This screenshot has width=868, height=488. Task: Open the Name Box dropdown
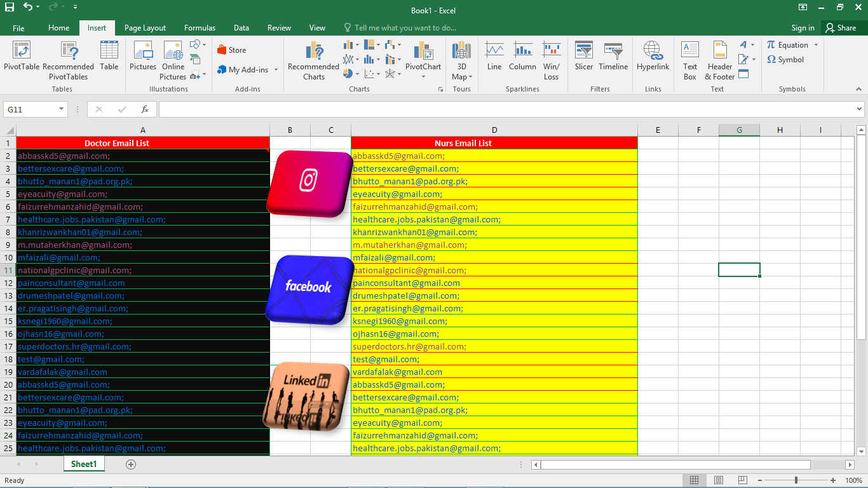[x=61, y=109]
